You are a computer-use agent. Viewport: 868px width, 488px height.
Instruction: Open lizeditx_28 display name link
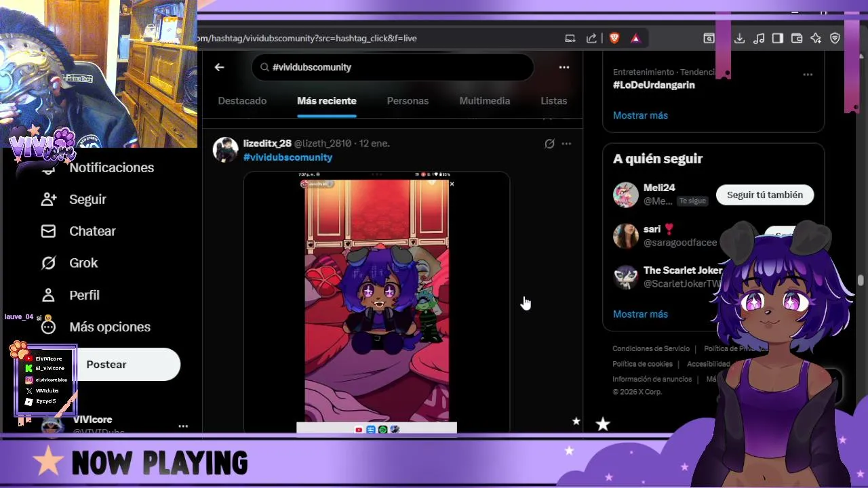point(267,143)
